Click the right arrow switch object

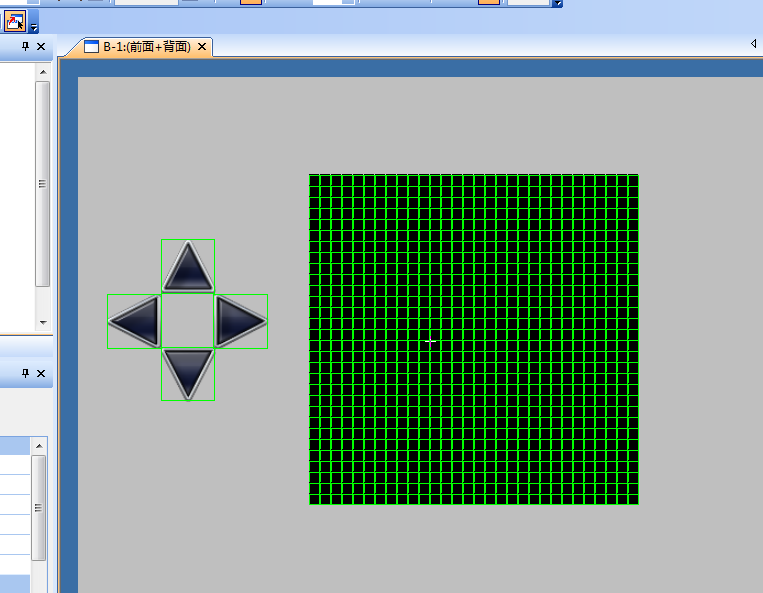(241, 321)
